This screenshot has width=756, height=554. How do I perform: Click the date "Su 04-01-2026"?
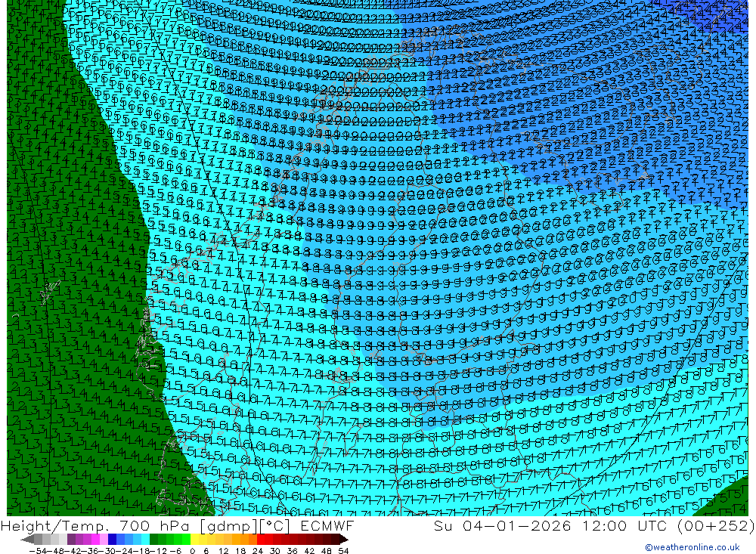(503, 525)
